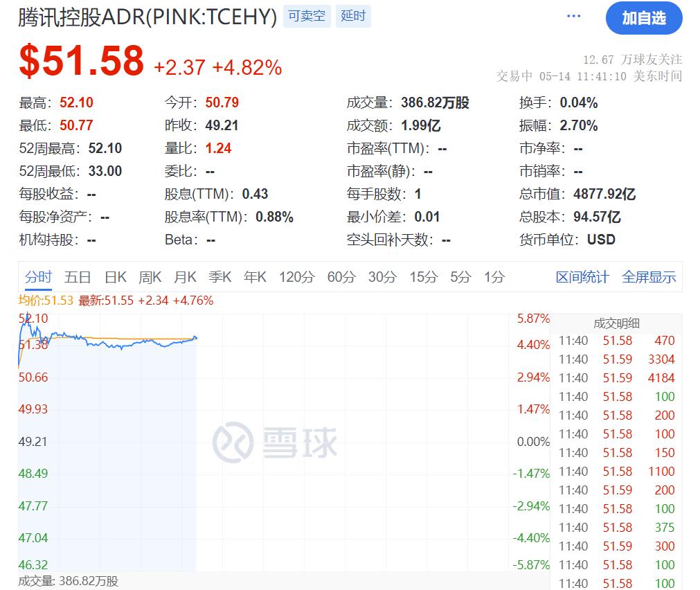
Task: Switch to the 年K chart tab
Action: tap(255, 277)
